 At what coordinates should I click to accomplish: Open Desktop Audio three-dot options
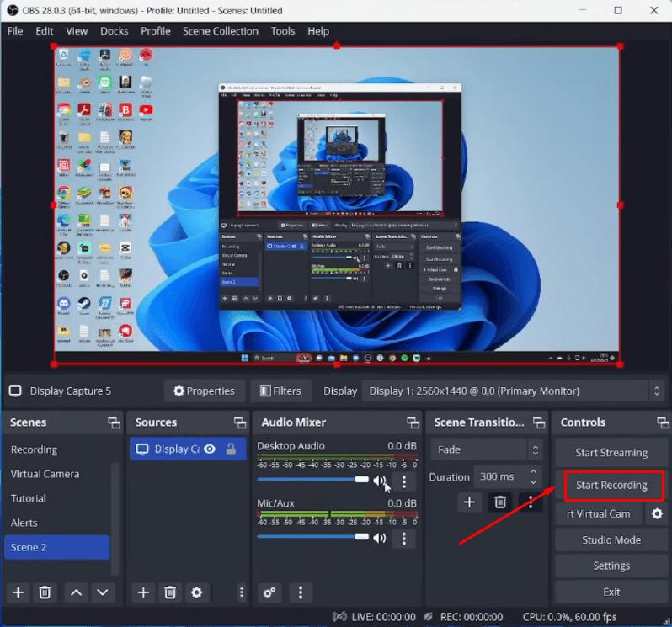pyautogui.click(x=403, y=481)
